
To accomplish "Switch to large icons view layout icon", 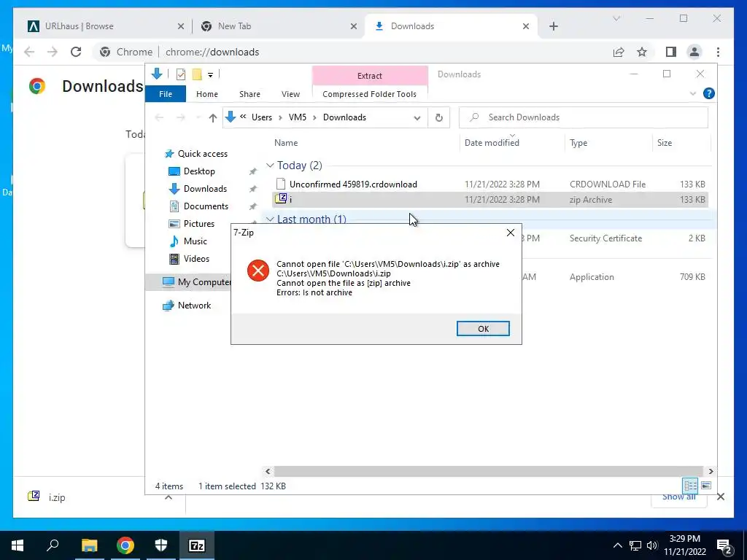I will click(x=706, y=486).
